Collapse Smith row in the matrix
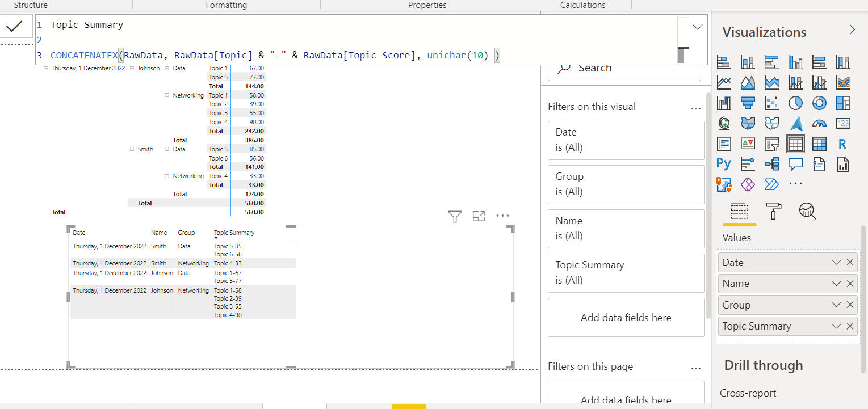 132,149
